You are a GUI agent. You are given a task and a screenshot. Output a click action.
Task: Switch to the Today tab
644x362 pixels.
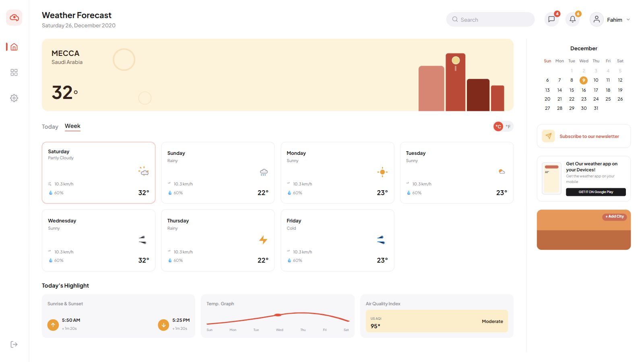coord(50,127)
